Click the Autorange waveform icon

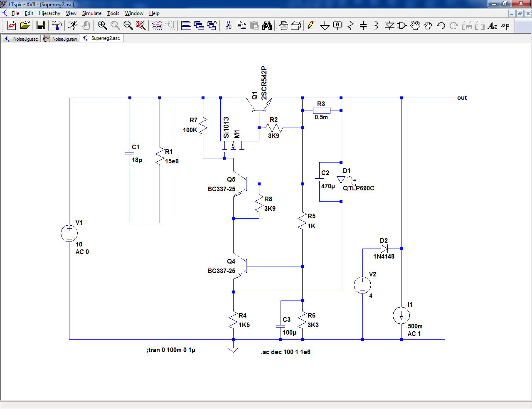[157, 26]
